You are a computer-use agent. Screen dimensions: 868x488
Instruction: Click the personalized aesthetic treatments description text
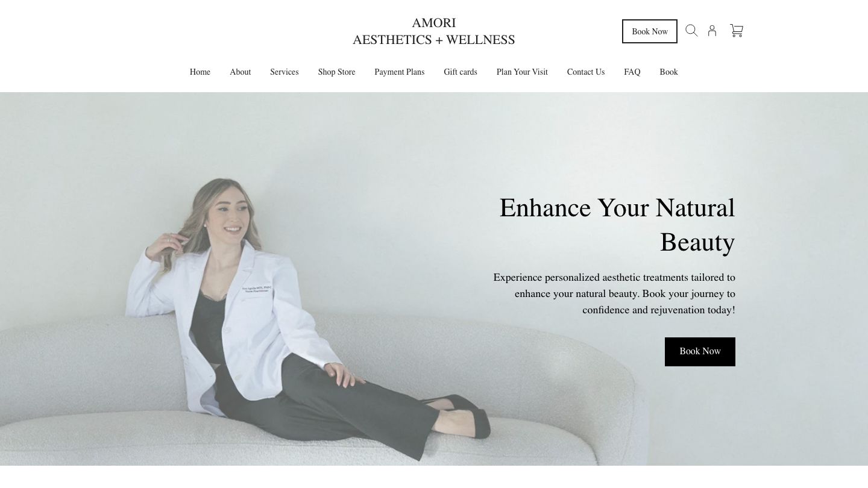614,294
